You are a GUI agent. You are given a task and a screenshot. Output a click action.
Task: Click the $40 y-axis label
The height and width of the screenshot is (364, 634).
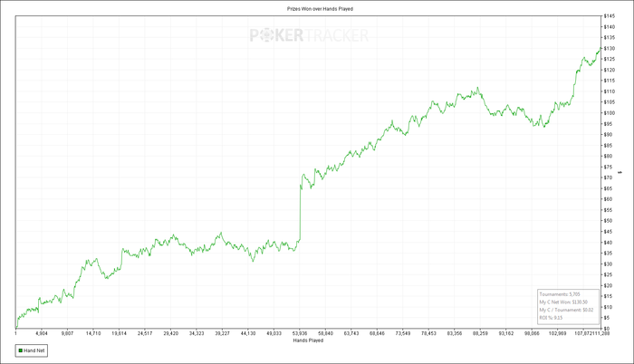608,243
